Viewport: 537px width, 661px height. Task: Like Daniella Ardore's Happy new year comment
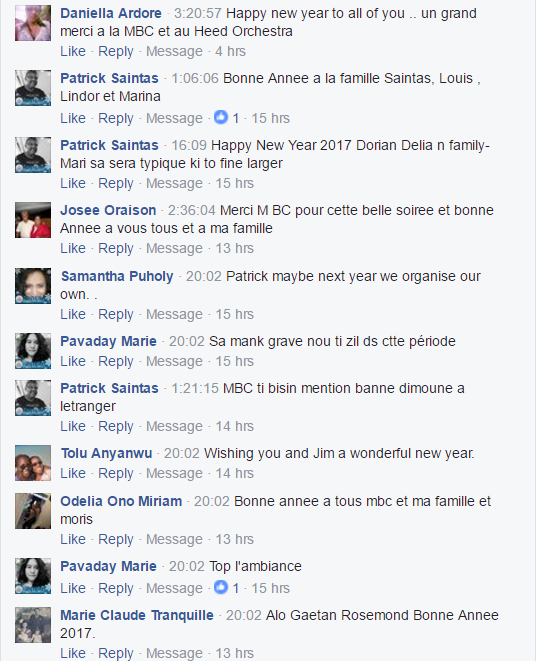[x=73, y=51]
